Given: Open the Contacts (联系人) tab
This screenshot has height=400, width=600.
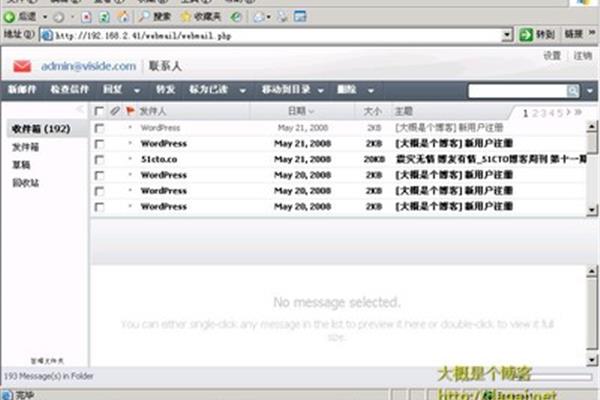Looking at the screenshot, I should pos(165,66).
